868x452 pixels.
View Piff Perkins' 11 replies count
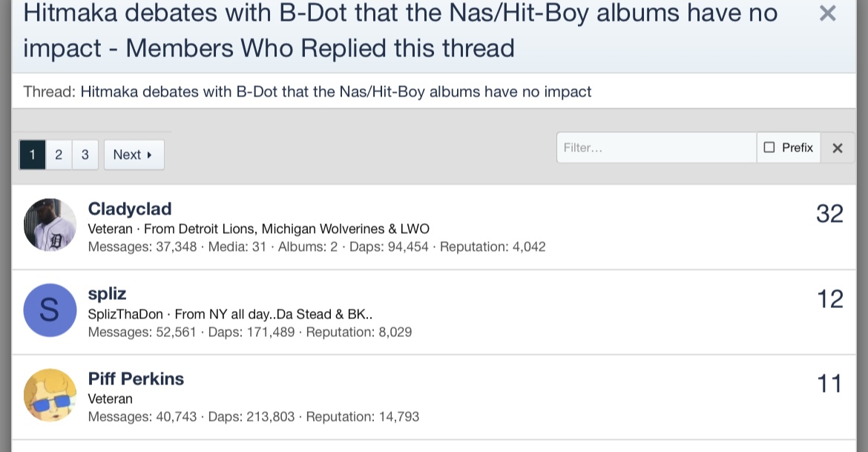pyautogui.click(x=829, y=384)
